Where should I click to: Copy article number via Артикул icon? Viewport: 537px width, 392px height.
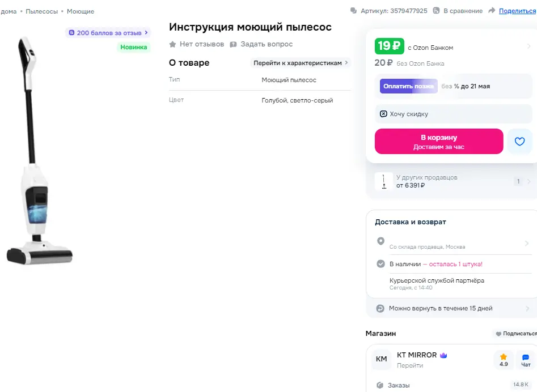click(x=353, y=11)
